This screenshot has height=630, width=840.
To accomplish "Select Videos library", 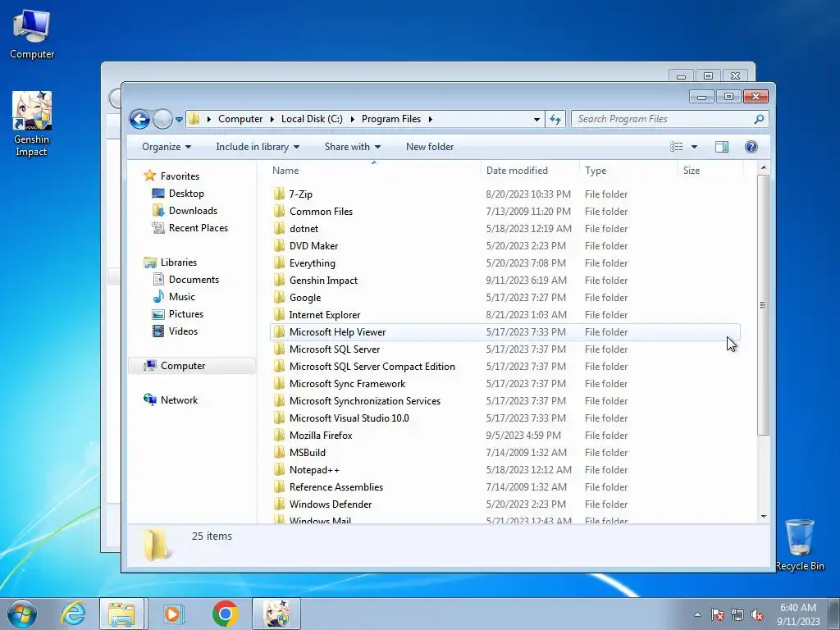I will tap(176, 331).
